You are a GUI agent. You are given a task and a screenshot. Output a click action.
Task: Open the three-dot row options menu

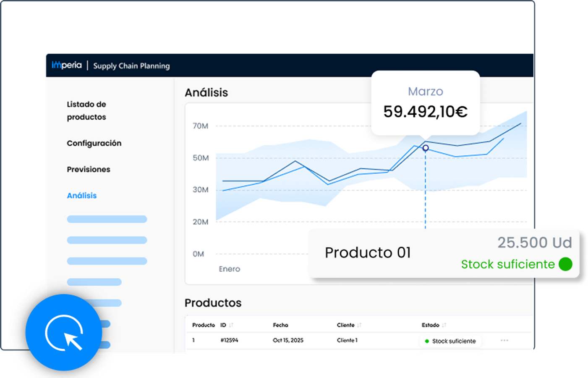pyautogui.click(x=504, y=341)
